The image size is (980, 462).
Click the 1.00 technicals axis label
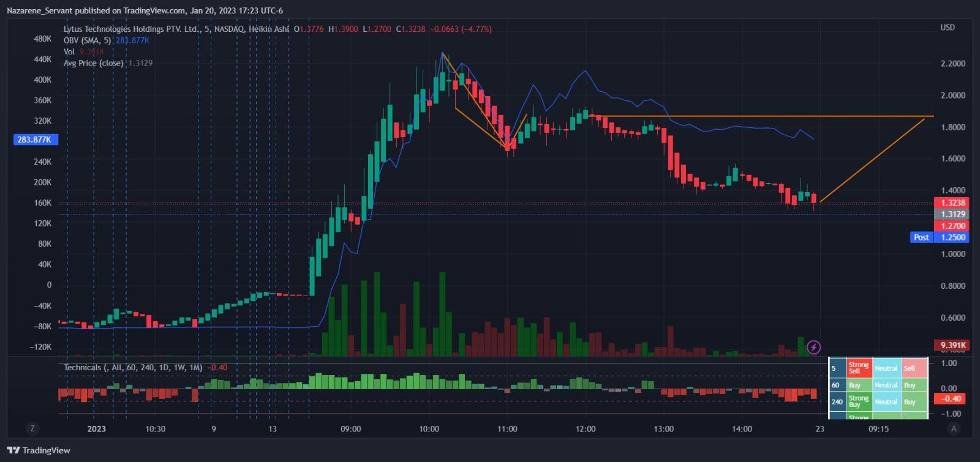point(949,363)
